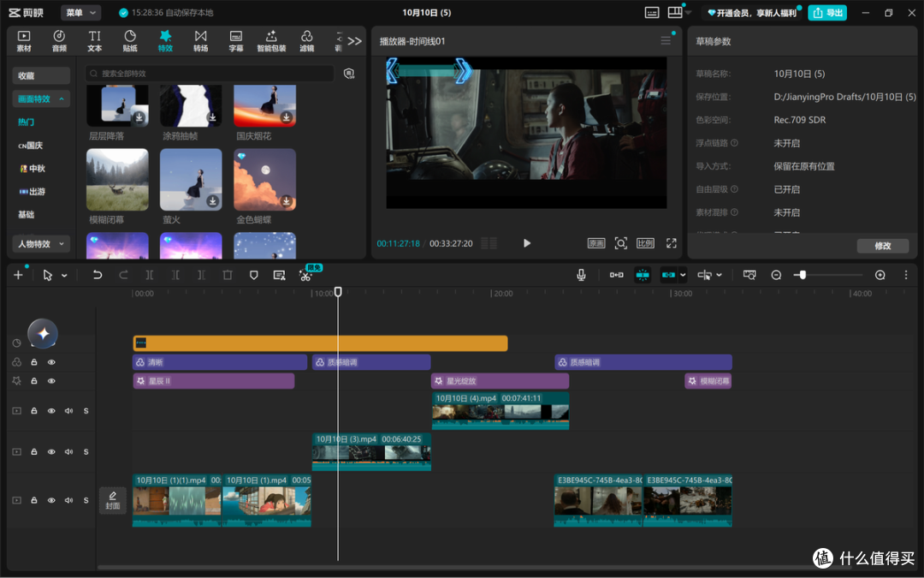The width and height of the screenshot is (924, 578).
Task: Click the redo arrow icon
Action: (x=123, y=275)
